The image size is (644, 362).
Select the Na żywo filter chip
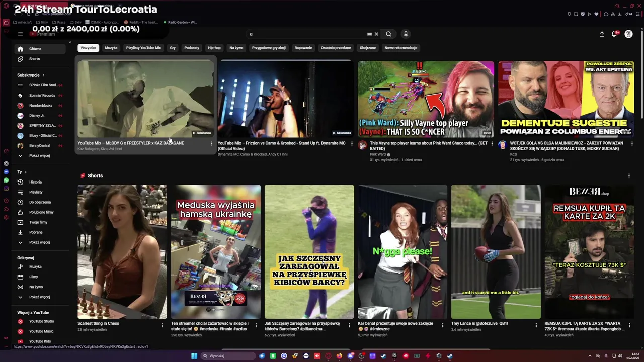(236, 48)
